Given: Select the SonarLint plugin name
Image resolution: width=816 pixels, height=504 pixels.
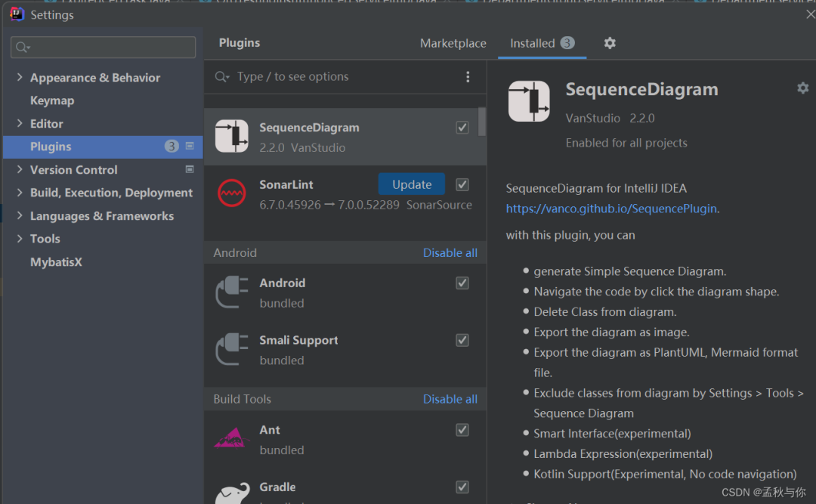Looking at the screenshot, I should tap(286, 185).
